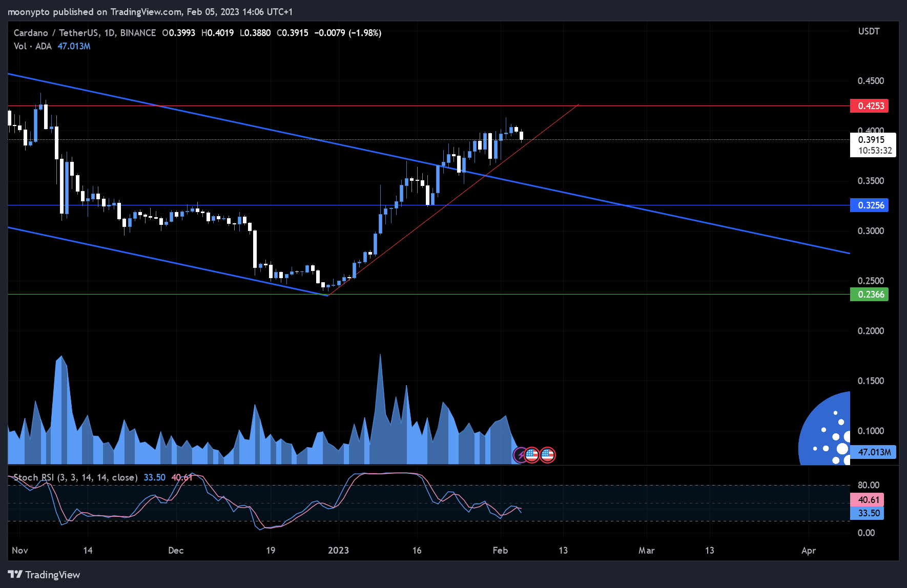Click the Stoch RSI indicator legend title

pos(75,477)
